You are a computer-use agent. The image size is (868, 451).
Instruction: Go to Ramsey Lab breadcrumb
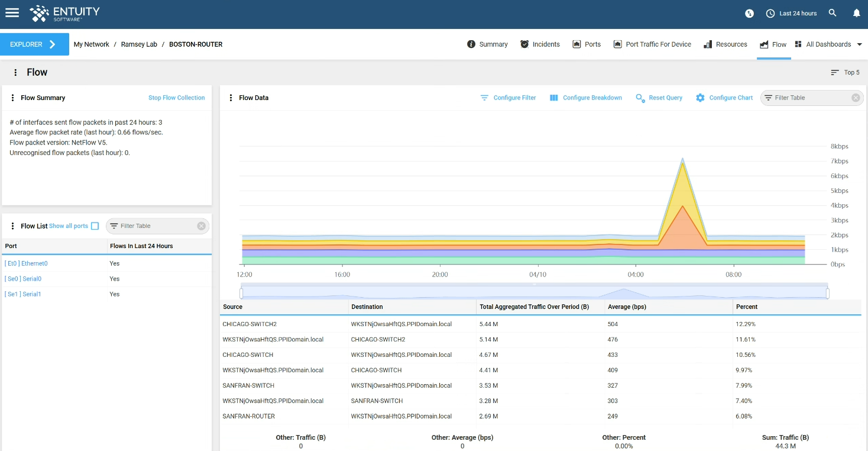[139, 44]
